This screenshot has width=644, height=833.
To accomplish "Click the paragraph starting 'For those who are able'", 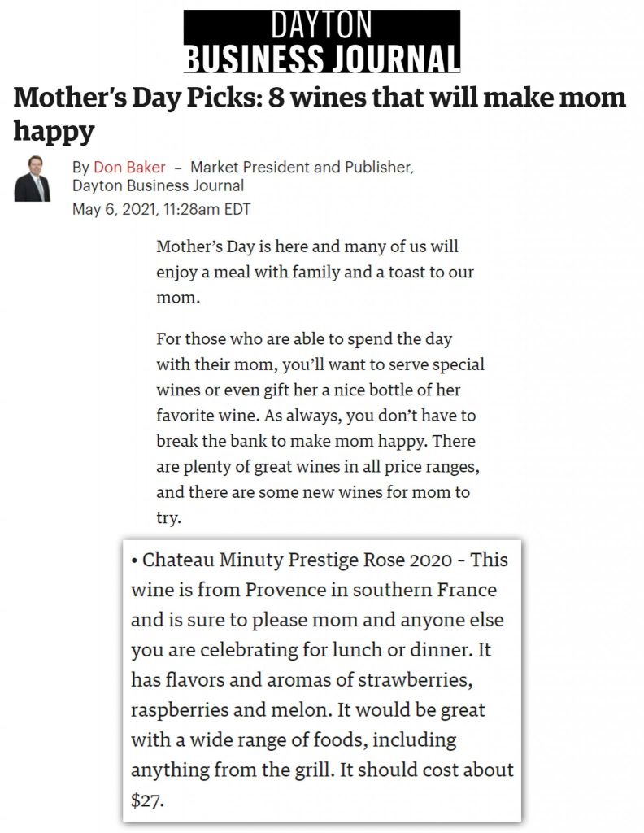I will click(x=320, y=428).
